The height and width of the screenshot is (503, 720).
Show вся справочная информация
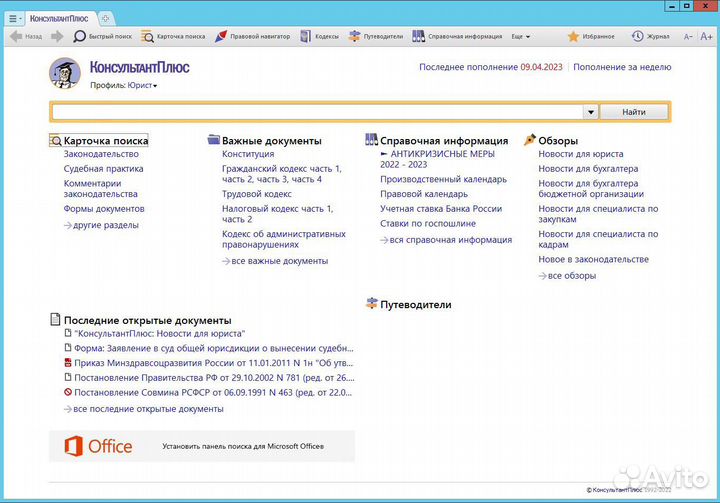coord(446,240)
